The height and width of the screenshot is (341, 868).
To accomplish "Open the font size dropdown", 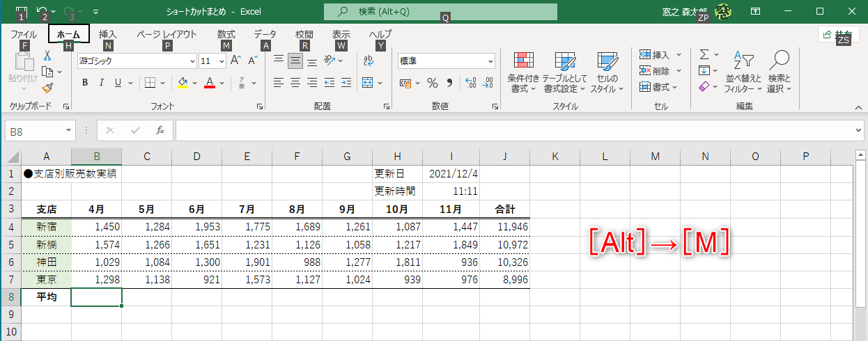I will coord(222,61).
